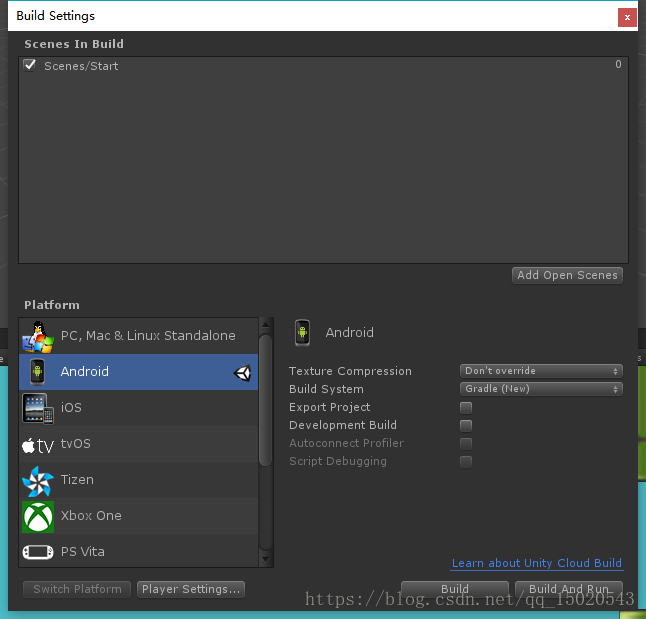Open Player Settings

[191, 589]
